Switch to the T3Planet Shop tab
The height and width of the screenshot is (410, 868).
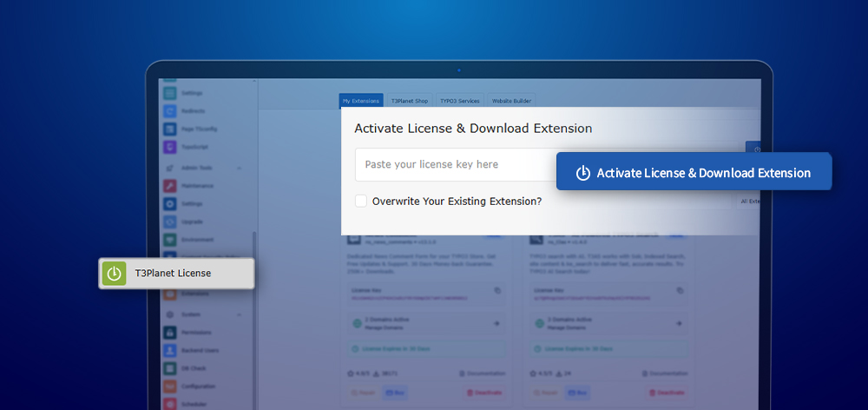[x=408, y=101]
